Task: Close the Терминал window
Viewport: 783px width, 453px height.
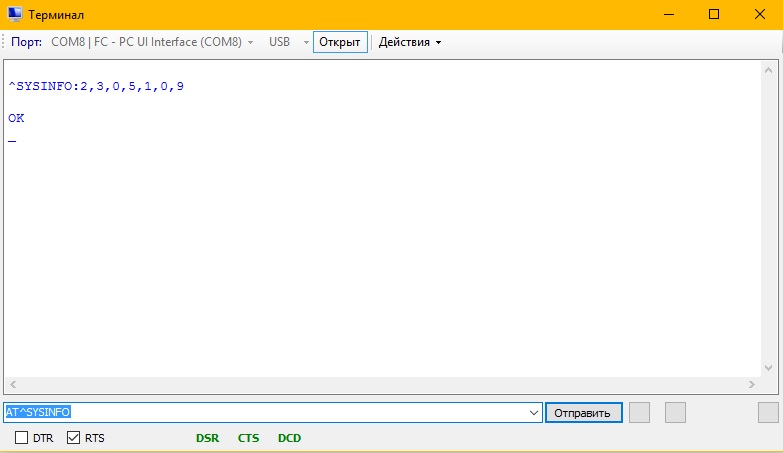Action: (x=760, y=14)
